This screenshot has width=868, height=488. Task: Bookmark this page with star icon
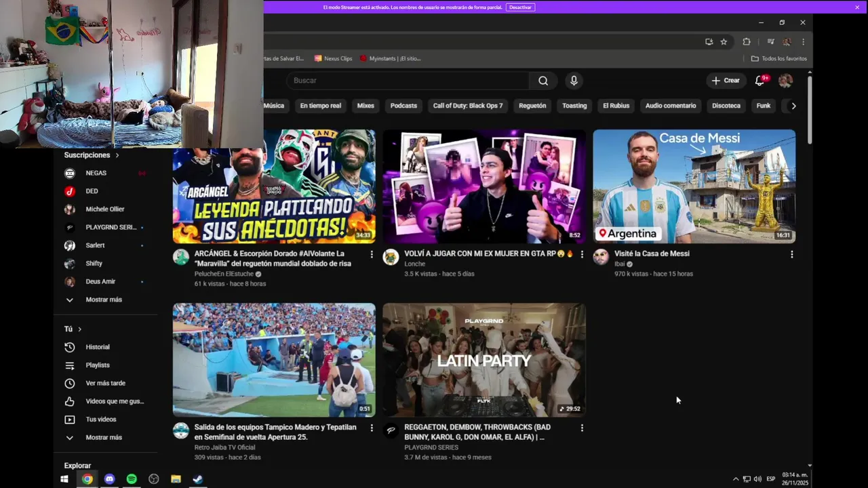[x=724, y=41]
